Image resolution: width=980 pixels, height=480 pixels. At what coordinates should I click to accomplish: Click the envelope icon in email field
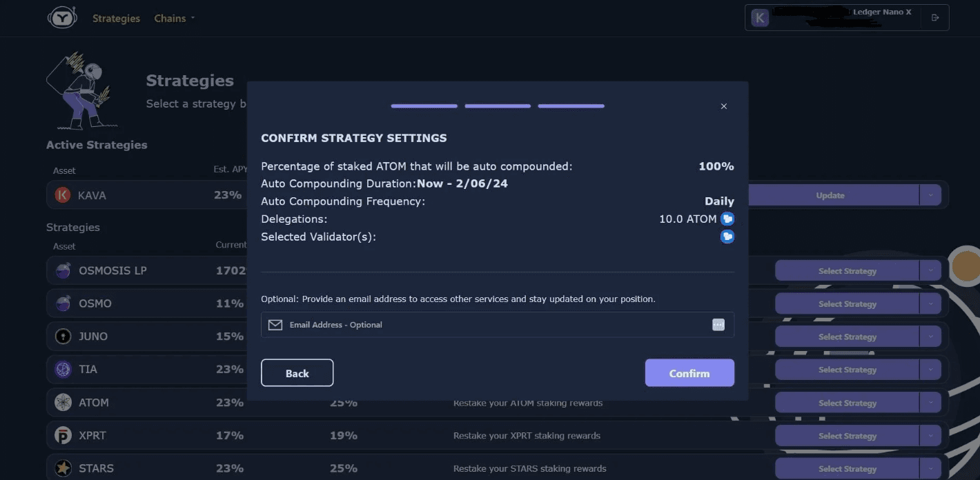click(x=275, y=325)
